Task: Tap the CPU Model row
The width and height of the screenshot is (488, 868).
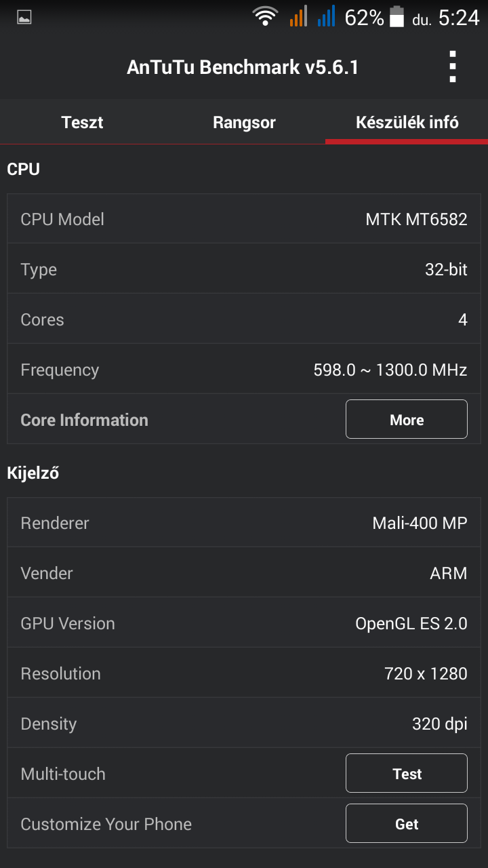Action: 244,219
